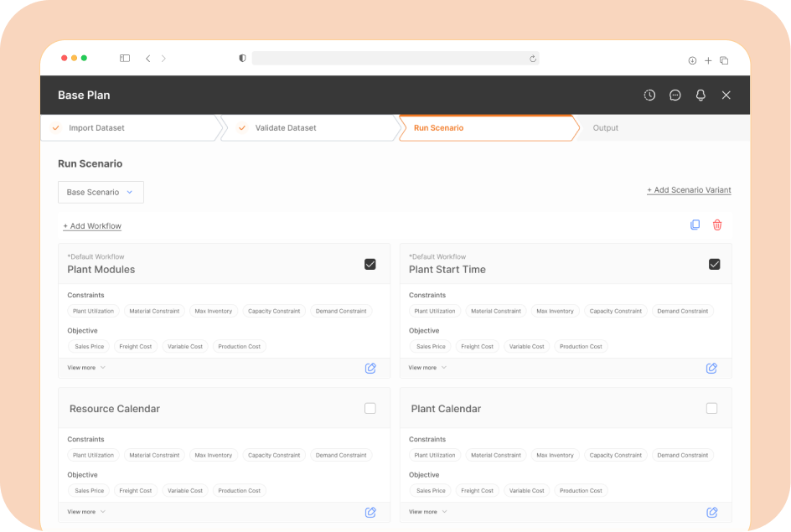This screenshot has height=532, width=791.
Task: Select Variable Cost objective in Plant Calendar
Action: coord(527,491)
